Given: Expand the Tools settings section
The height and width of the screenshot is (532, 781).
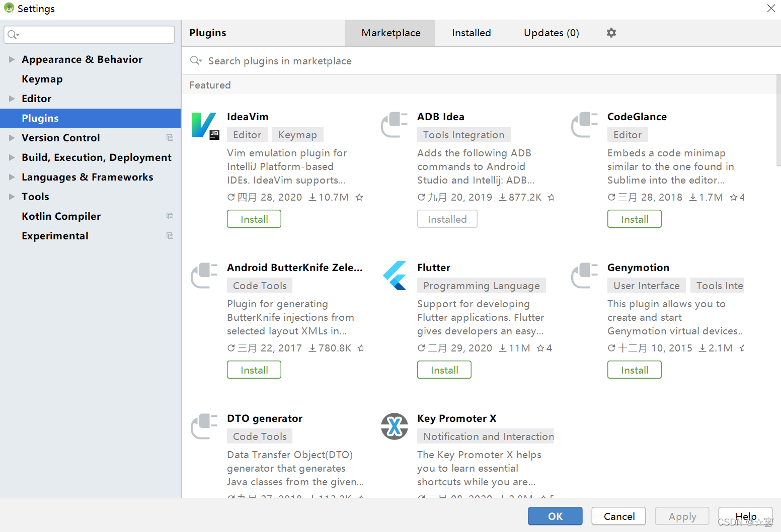Looking at the screenshot, I should tap(12, 197).
